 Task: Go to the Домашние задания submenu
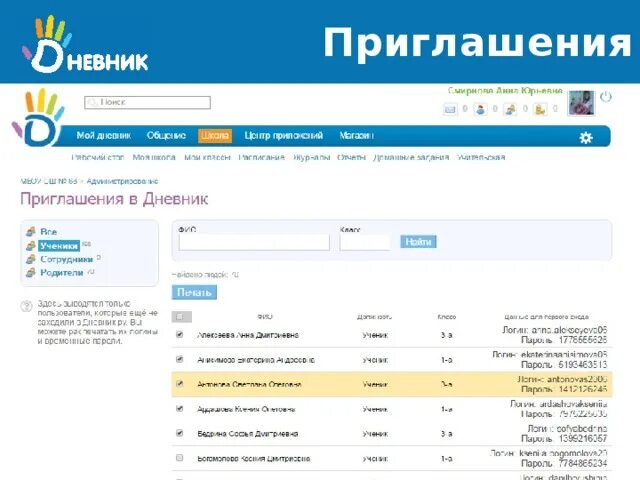pyautogui.click(x=411, y=157)
